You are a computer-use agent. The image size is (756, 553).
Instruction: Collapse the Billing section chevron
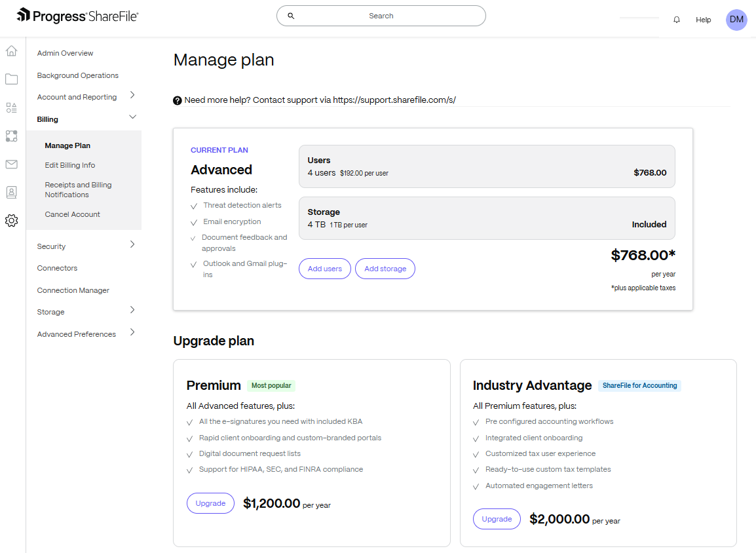tap(132, 117)
